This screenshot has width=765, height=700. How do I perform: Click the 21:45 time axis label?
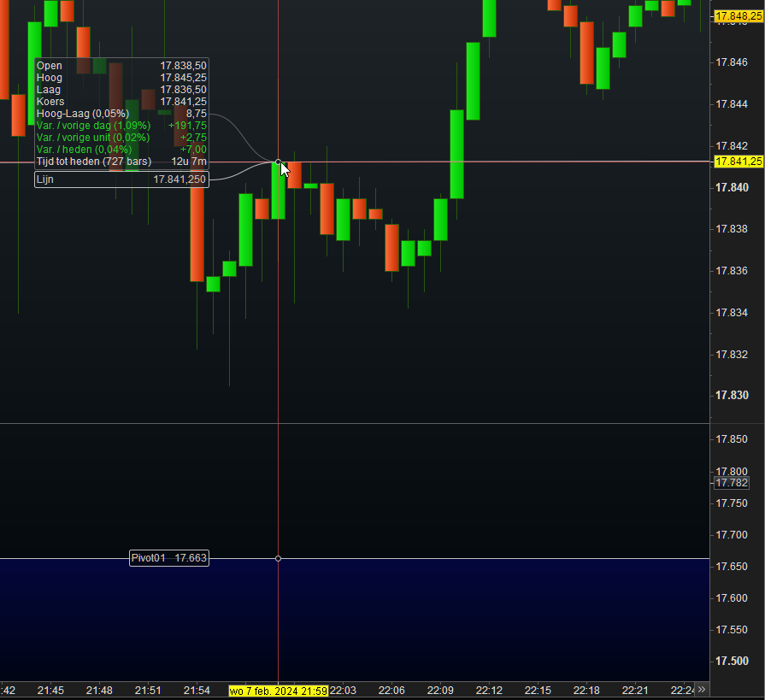point(50,691)
